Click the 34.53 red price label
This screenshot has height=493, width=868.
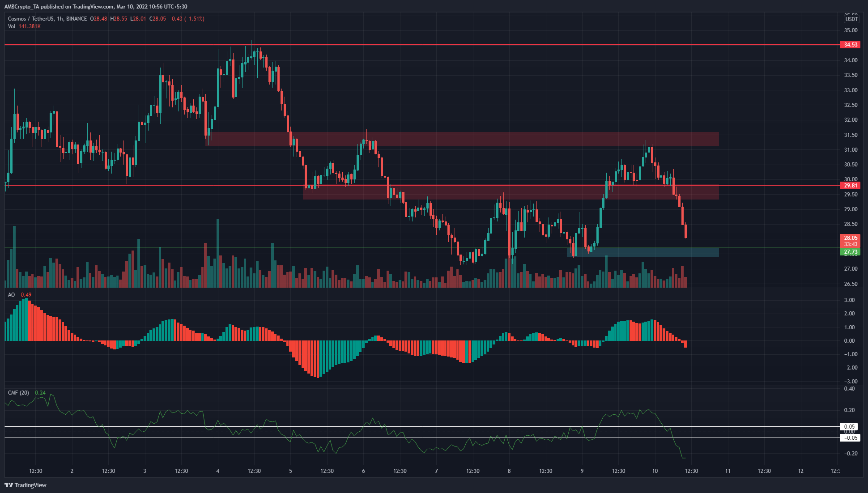(x=851, y=45)
